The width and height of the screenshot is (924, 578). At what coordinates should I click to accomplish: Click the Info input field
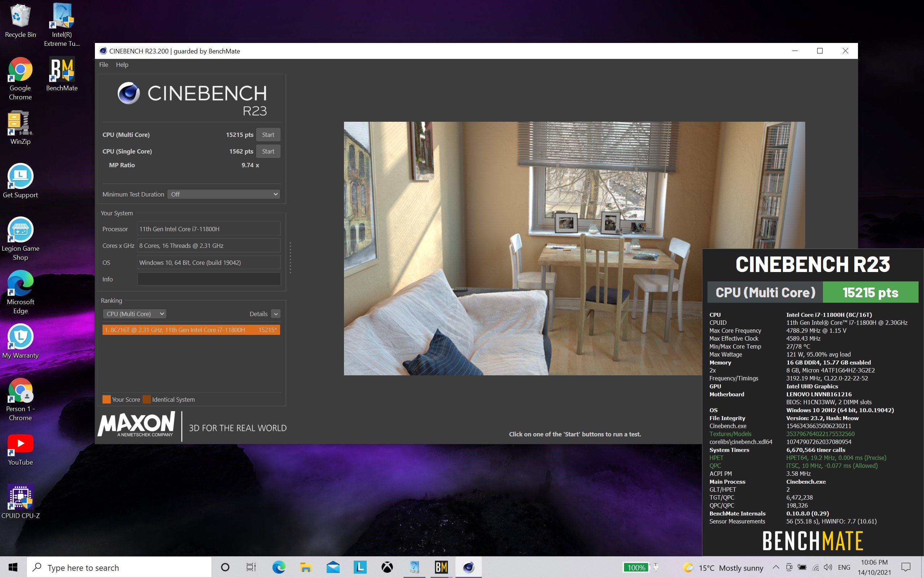pos(209,279)
